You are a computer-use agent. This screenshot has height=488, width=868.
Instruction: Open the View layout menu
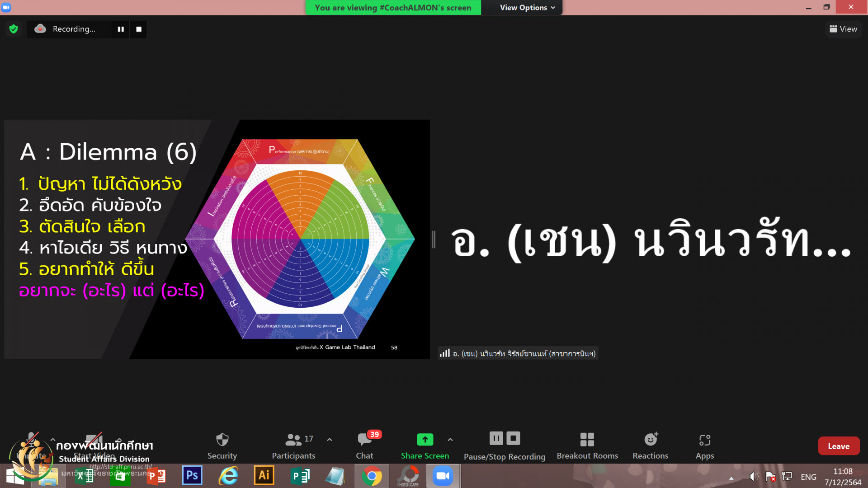pos(843,29)
